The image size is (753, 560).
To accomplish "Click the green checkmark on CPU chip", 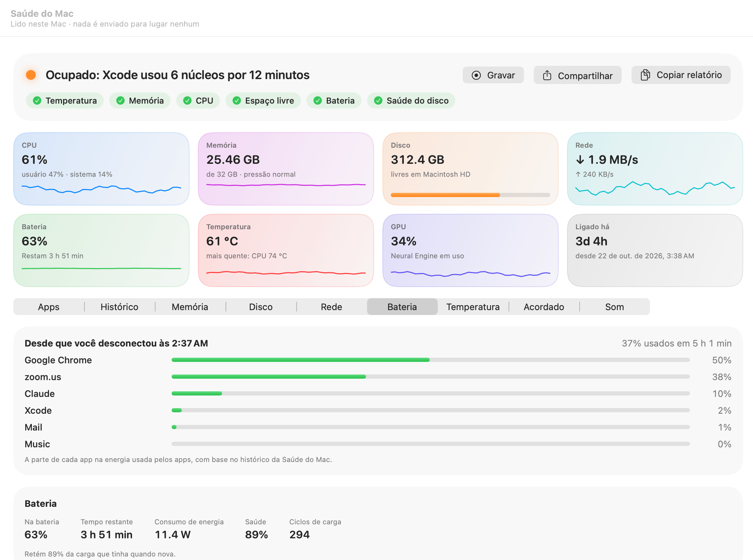I will 187,101.
